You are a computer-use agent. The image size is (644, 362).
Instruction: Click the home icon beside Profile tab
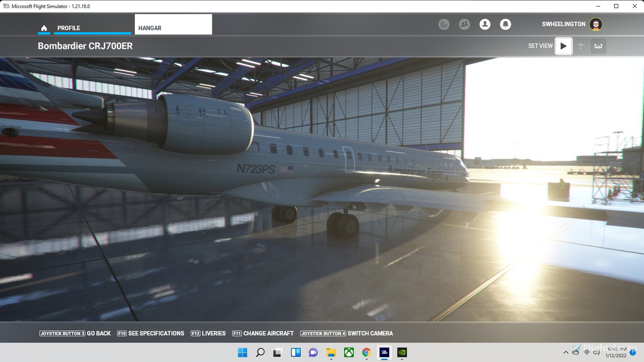tap(44, 28)
